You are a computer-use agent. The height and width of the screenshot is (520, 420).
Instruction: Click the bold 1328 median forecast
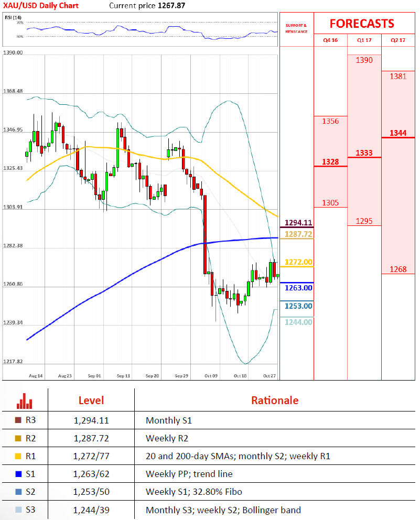click(x=330, y=162)
